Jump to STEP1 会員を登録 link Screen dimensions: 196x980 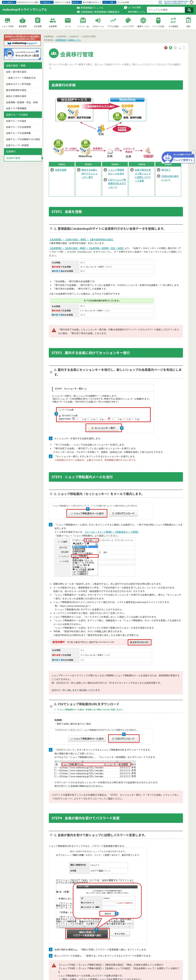pyautogui.click(x=60, y=170)
